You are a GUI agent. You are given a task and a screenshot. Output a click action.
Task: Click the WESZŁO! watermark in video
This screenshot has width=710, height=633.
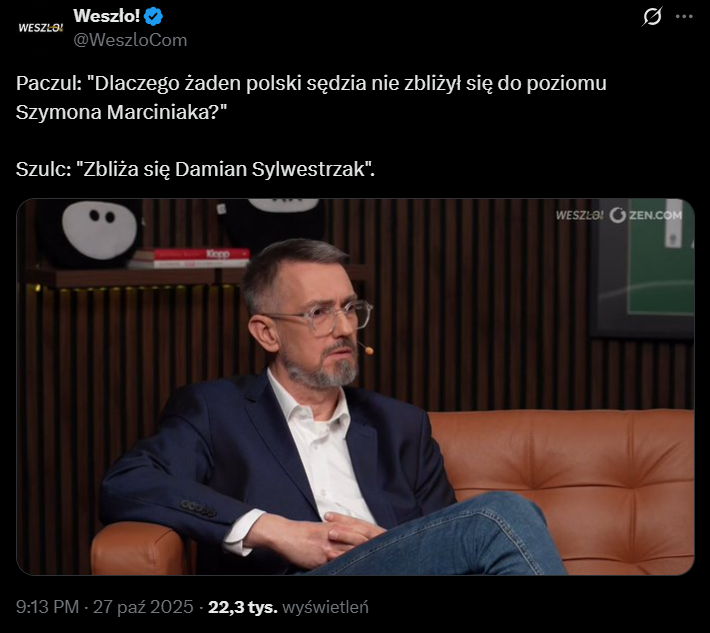point(579,216)
